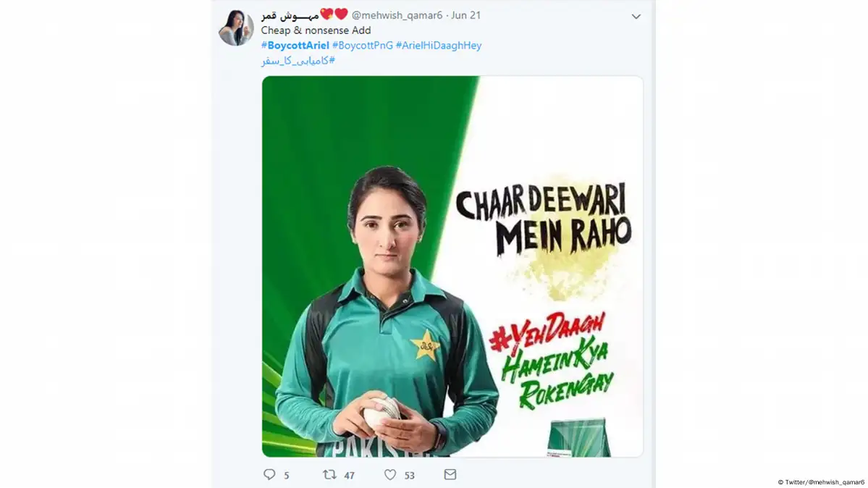This screenshot has width=868, height=488.
Task: Click the reply speech bubble icon
Action: pyautogui.click(x=269, y=475)
